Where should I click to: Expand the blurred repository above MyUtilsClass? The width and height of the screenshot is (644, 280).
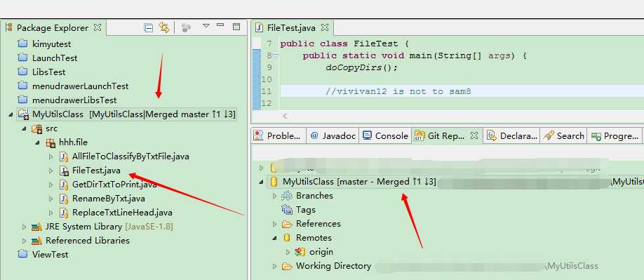[262, 168]
